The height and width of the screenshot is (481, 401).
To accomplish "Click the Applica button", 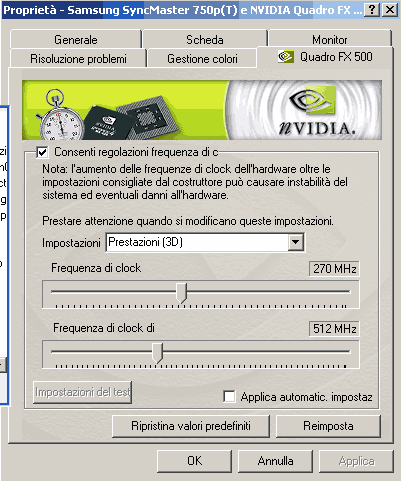I will 356,461.
